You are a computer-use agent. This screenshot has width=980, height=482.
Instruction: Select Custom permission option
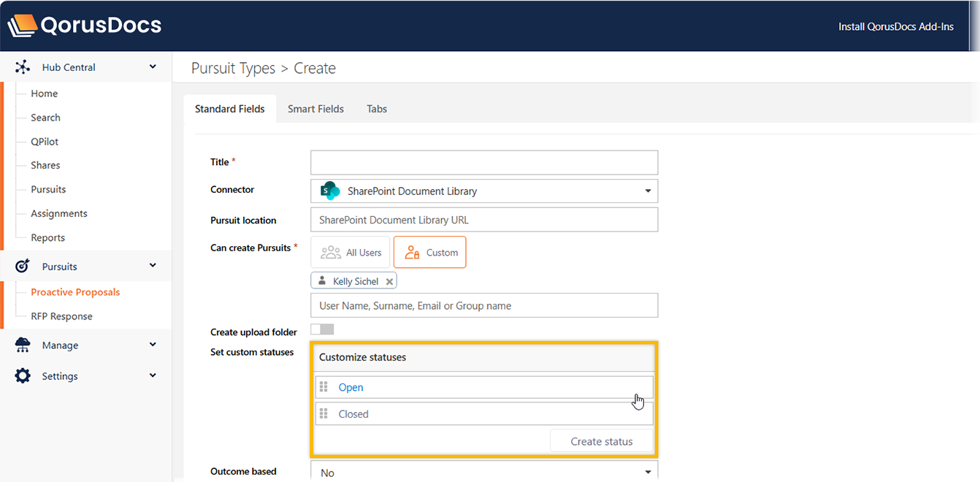click(x=430, y=253)
